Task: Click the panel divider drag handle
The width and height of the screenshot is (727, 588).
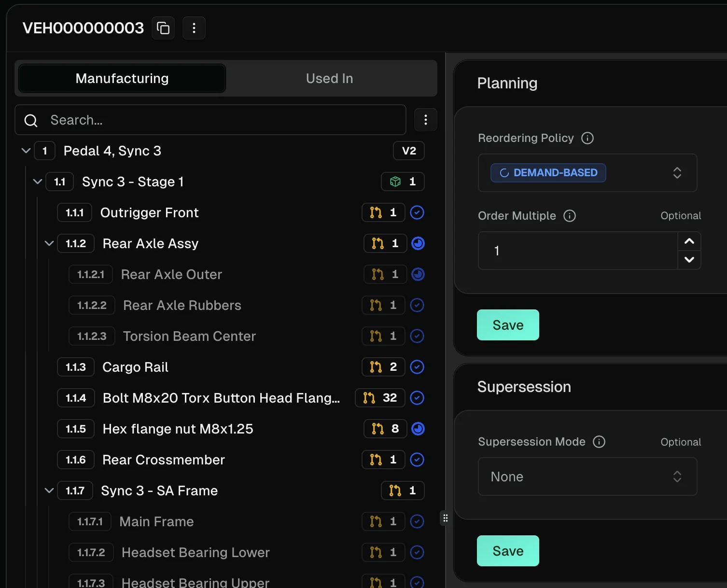Action: pos(445,518)
